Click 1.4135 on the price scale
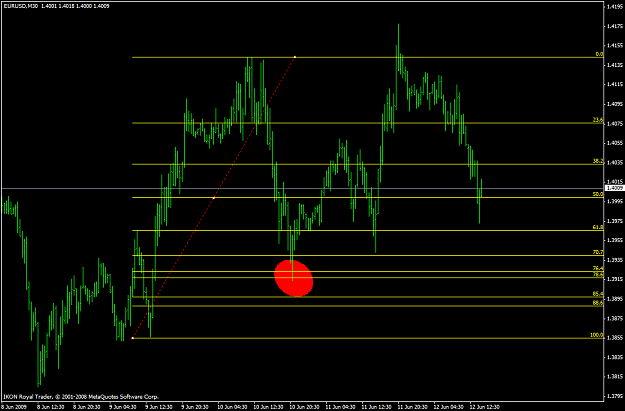This screenshot has width=625, height=411. pos(615,65)
